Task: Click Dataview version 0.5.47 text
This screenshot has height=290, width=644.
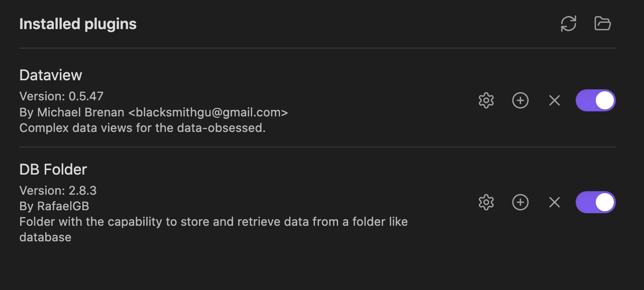Action: 57,96
